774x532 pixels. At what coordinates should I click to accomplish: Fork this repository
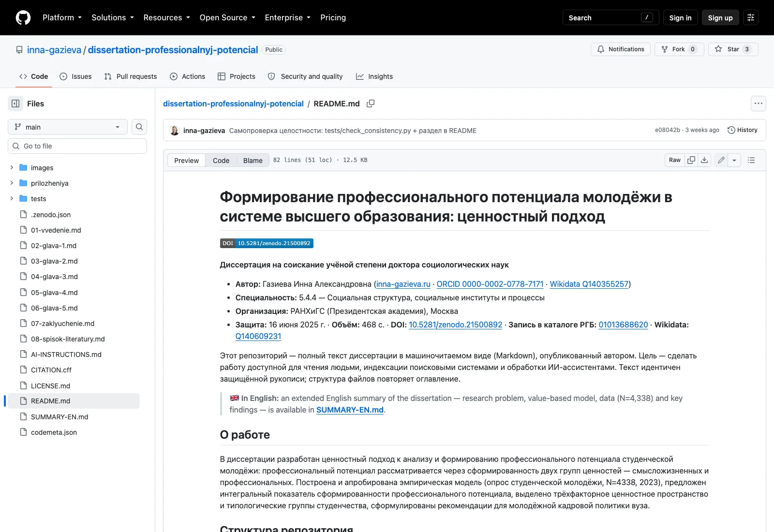[x=679, y=49]
